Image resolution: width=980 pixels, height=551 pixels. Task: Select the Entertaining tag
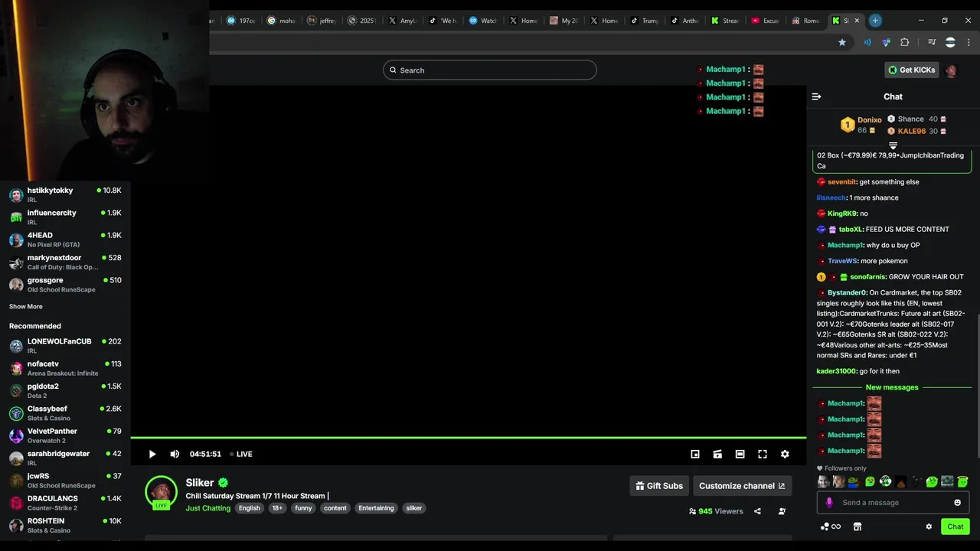coord(376,508)
